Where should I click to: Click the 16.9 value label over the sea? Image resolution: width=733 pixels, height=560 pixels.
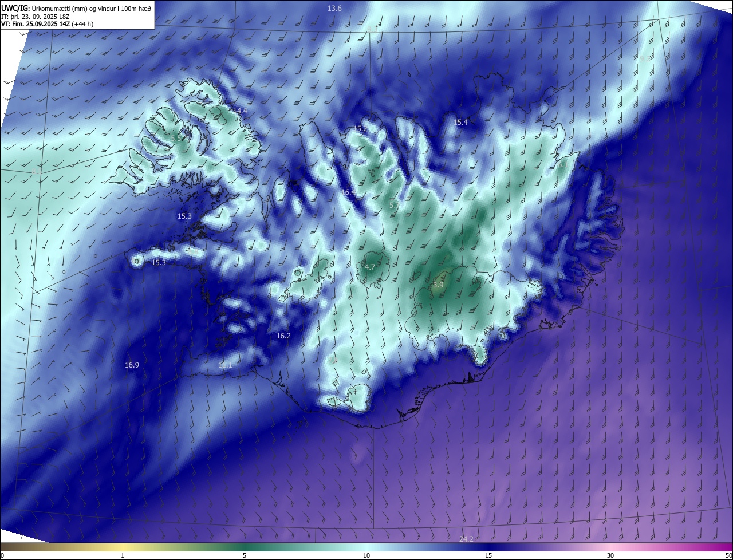click(x=132, y=364)
